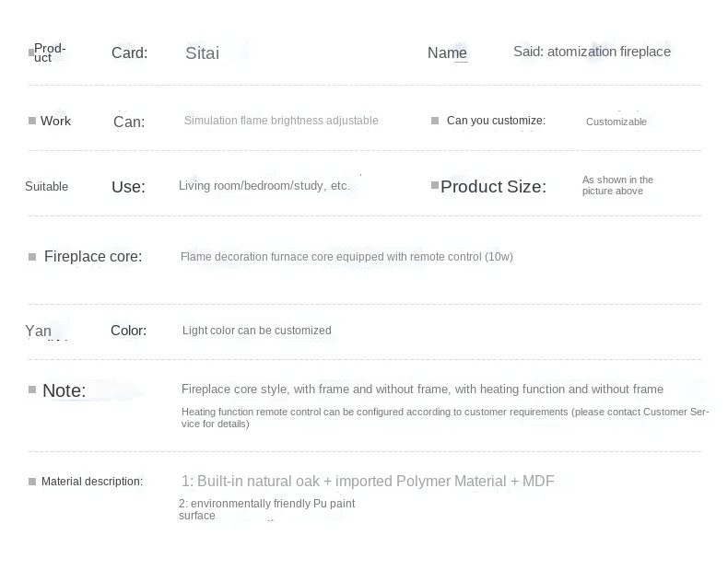728x570 pixels.
Task: Select Light color can be customized text
Action: [x=256, y=331]
